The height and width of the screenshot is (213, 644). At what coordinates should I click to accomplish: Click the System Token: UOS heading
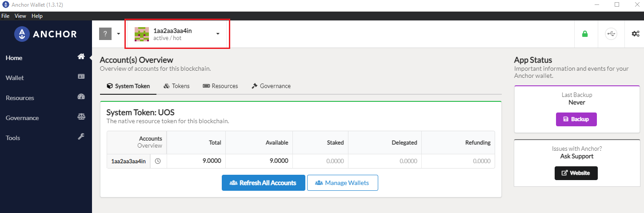pos(140,113)
